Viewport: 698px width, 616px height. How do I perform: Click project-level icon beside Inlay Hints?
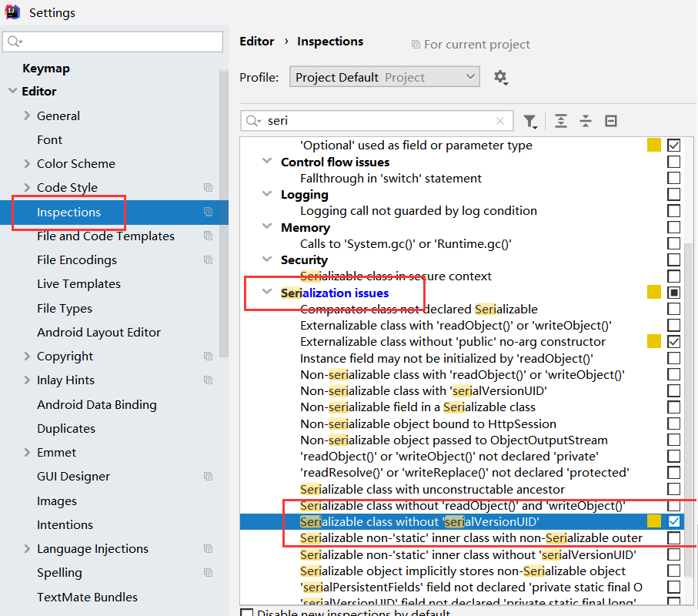[208, 380]
